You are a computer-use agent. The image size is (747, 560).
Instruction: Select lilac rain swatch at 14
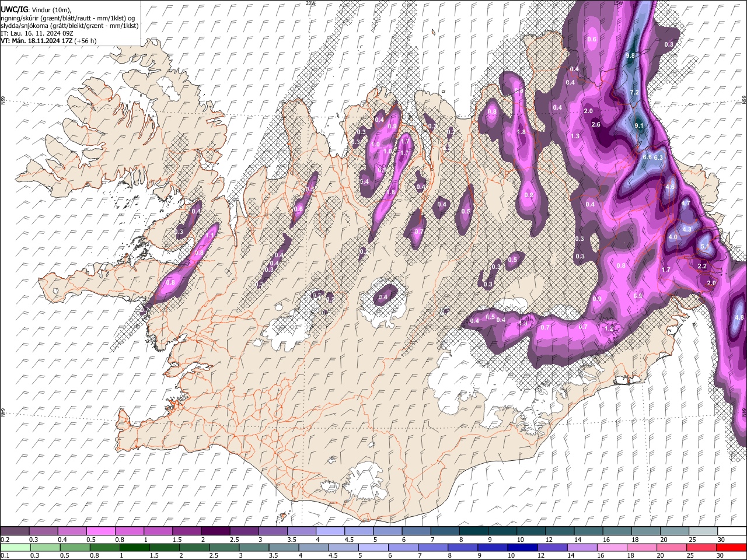582,547
